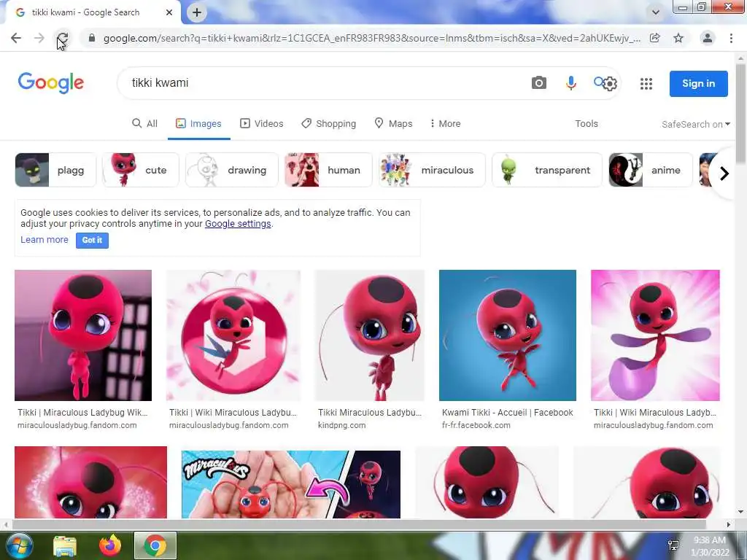View site info via the padlock icon
This screenshot has height=560, width=747.
[x=92, y=38]
